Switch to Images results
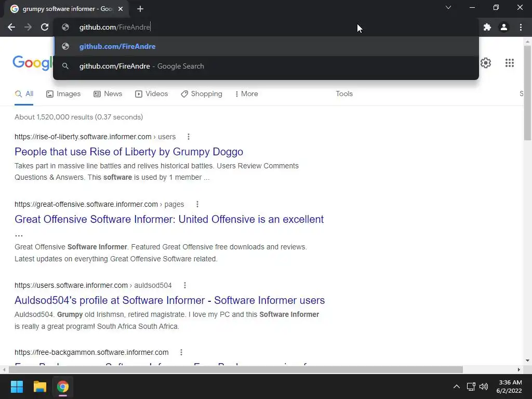This screenshot has width=532, height=399. [x=63, y=94]
